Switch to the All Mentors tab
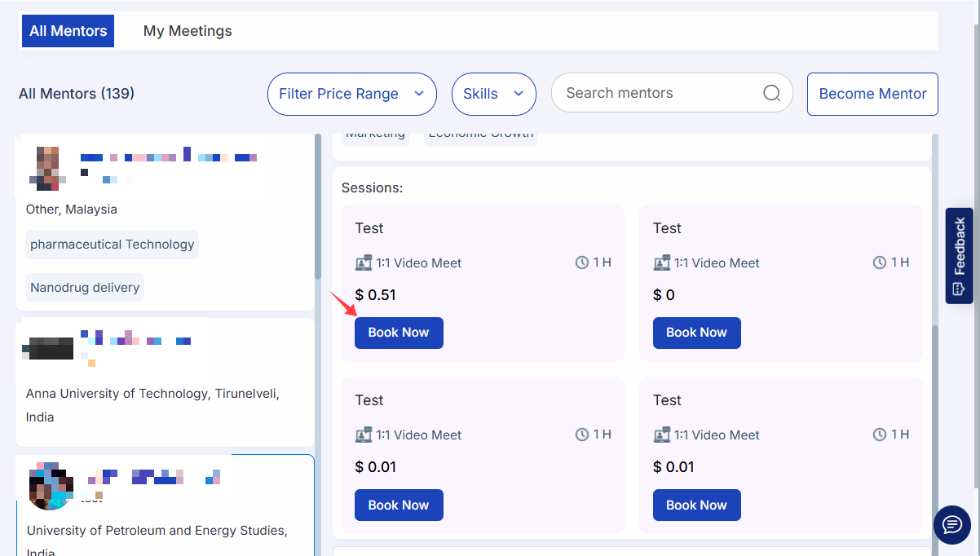Image resolution: width=980 pixels, height=556 pixels. point(68,31)
